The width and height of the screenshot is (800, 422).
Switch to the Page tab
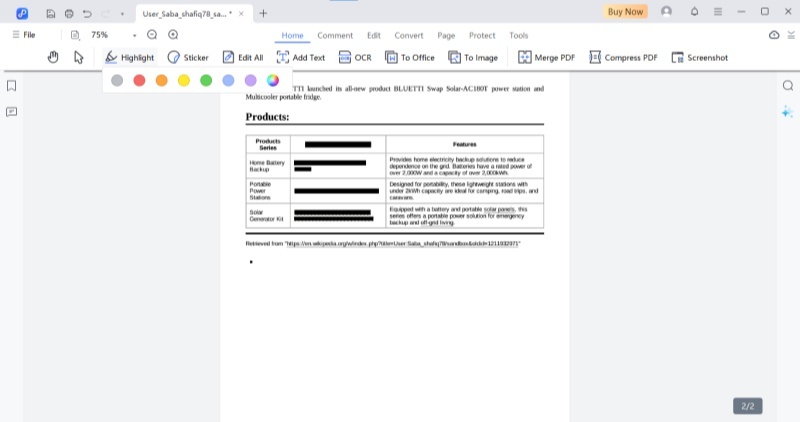pyautogui.click(x=446, y=35)
